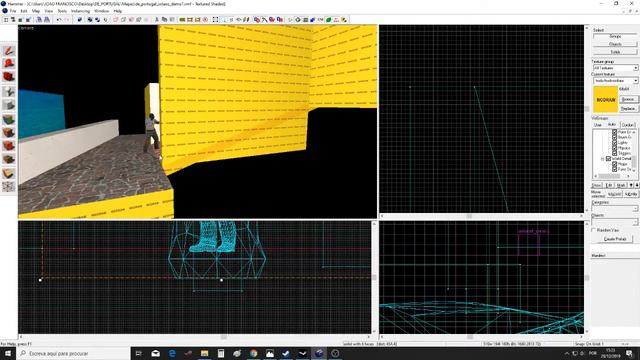Viewport: 640px width, 360px height.
Task: Click the taskbar search box
Action: (x=73, y=353)
